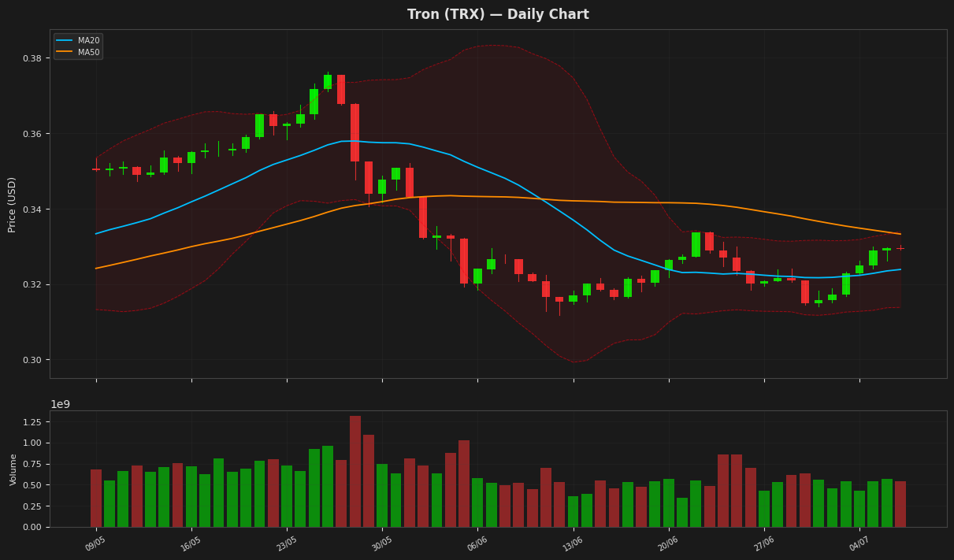Image resolution: width=954 pixels, height=560 pixels.
Task: Click the 0.30 price tick label
Action: [x=33, y=360]
